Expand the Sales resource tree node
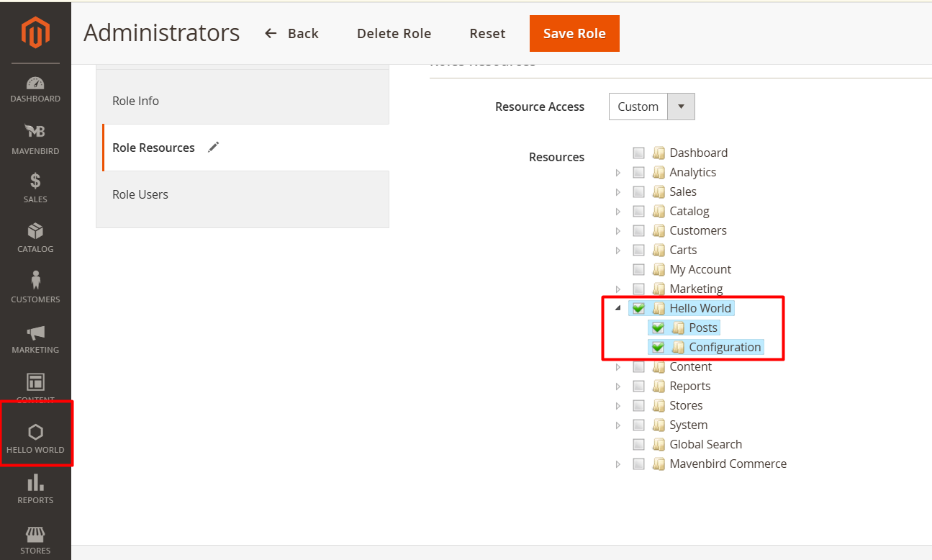 tap(617, 192)
